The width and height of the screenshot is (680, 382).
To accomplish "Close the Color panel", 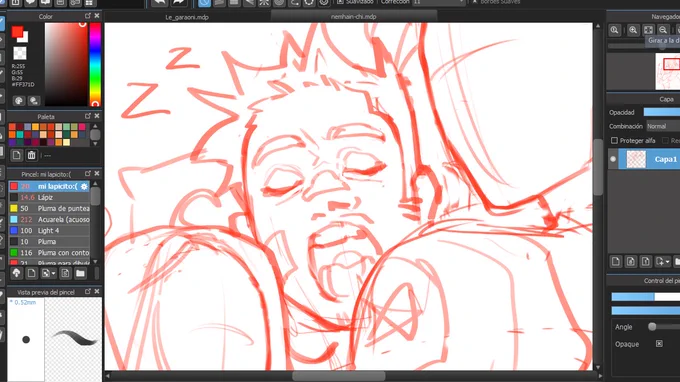I will point(97,16).
